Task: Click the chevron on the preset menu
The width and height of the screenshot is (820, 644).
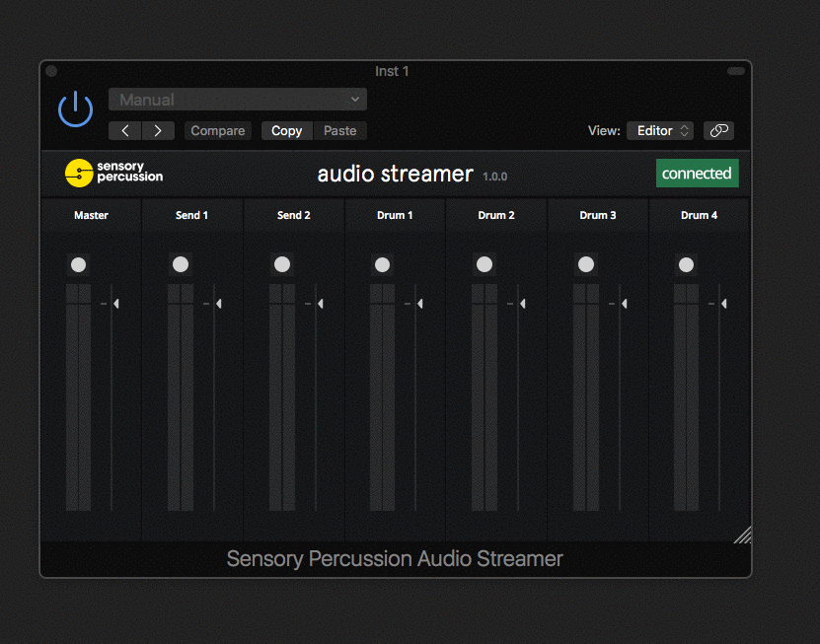Action: point(355,99)
